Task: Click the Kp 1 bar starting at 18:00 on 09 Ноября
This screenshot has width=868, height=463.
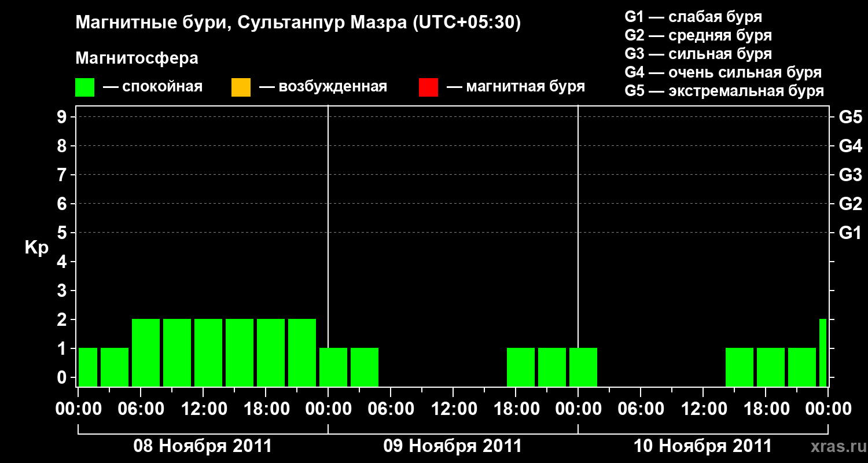Action: tap(521, 367)
